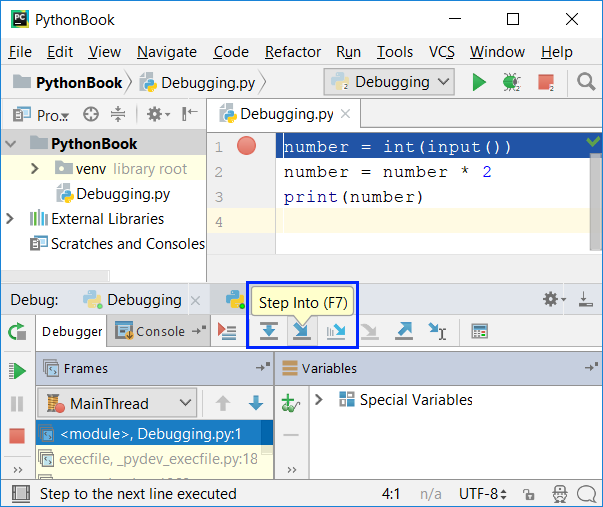Open the Evaluate Expression calculator icon

coord(480,331)
